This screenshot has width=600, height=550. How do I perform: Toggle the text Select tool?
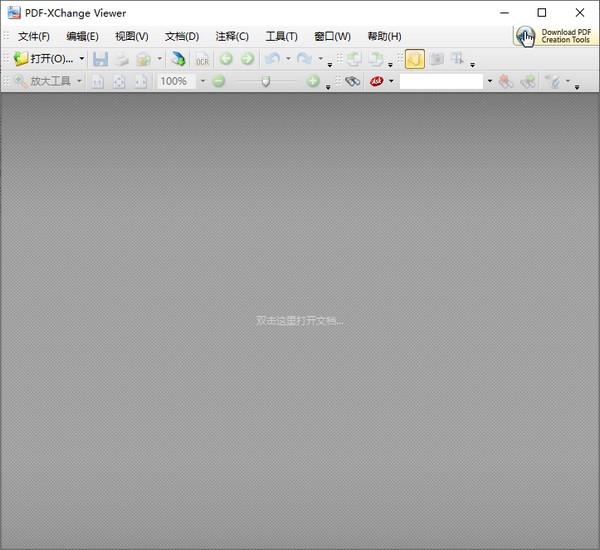459,60
